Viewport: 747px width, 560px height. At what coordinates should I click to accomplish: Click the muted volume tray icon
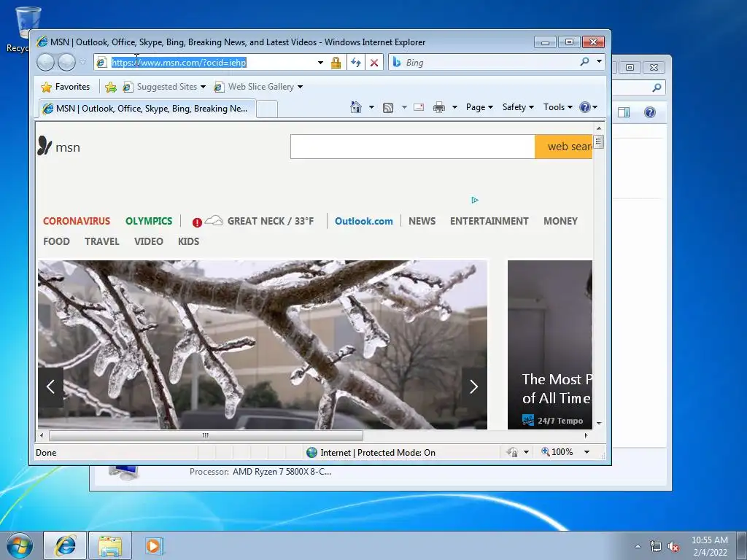click(x=673, y=547)
